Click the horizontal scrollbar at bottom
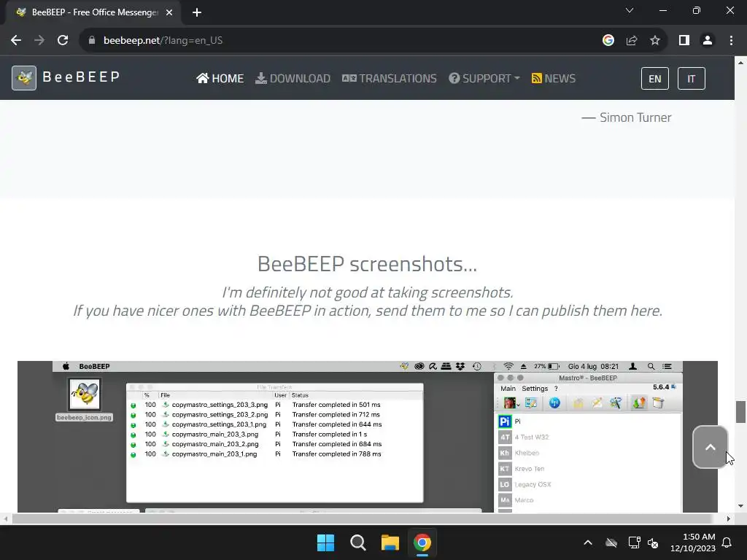 point(362,518)
